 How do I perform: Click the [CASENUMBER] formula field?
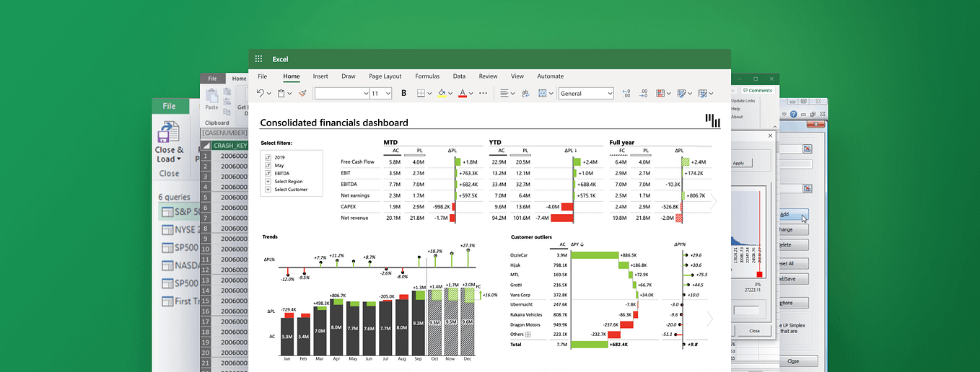tap(224, 133)
